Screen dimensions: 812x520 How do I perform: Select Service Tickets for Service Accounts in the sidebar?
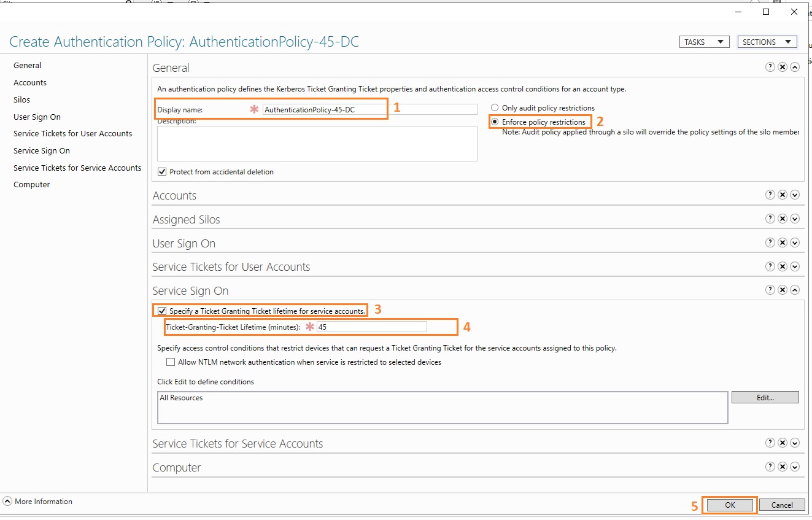point(77,168)
